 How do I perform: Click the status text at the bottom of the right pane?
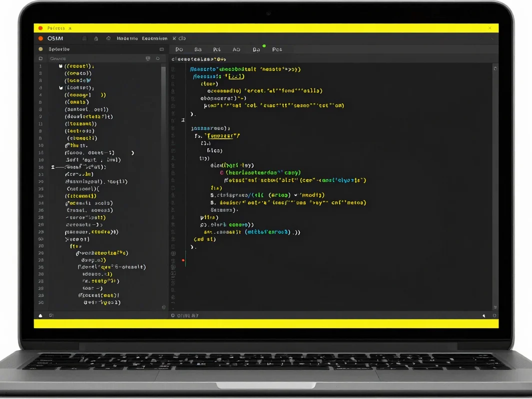coord(188,316)
